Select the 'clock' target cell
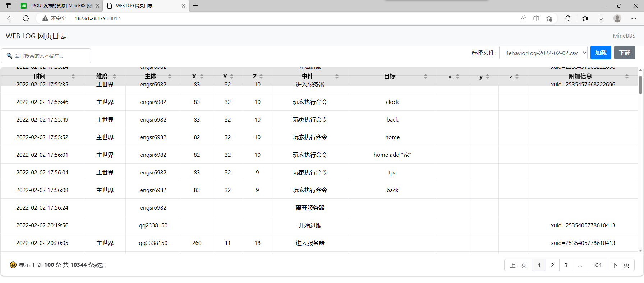The height and width of the screenshot is (283, 644). click(x=392, y=102)
